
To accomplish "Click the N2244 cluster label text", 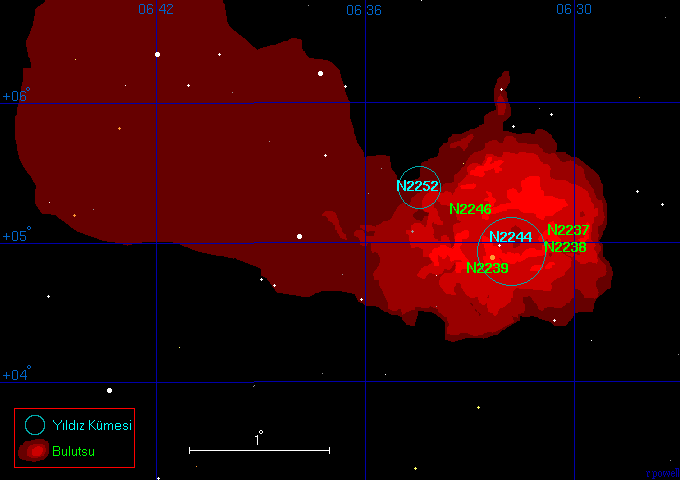I will click(510, 237).
